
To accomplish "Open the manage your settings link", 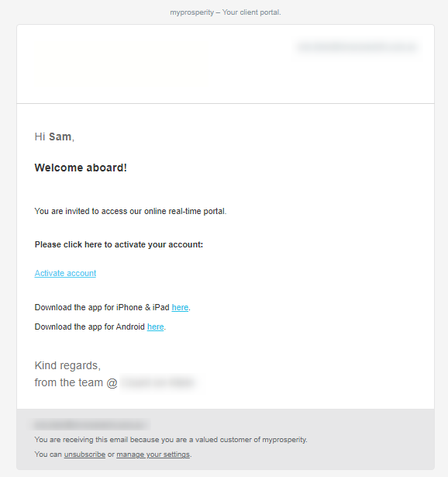I will click(153, 455).
